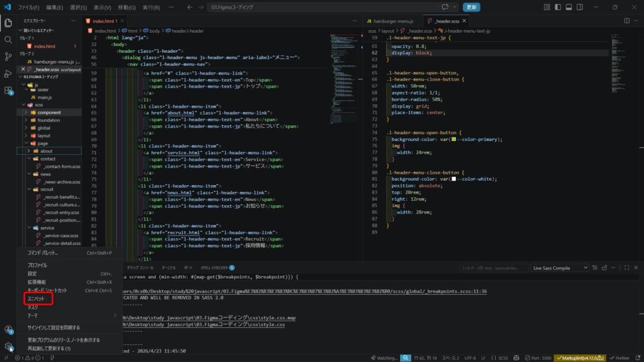Expand the component folder in explorer
This screenshot has width=644, height=362.
[49, 113]
